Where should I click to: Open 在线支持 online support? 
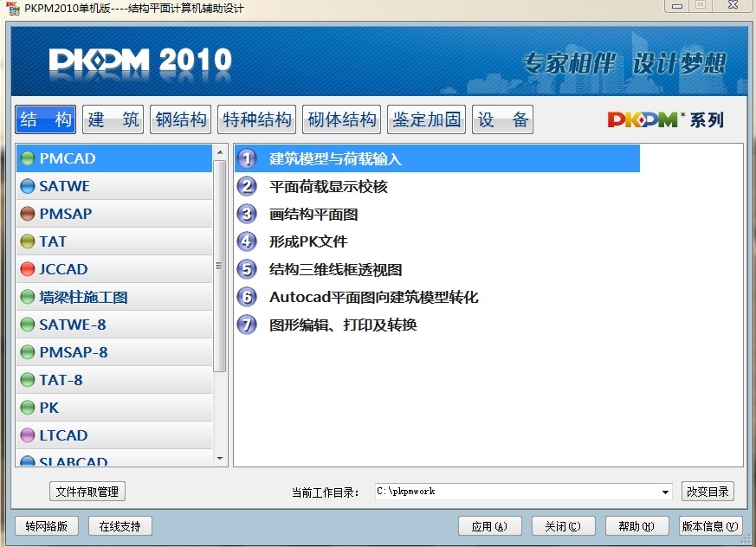120,526
